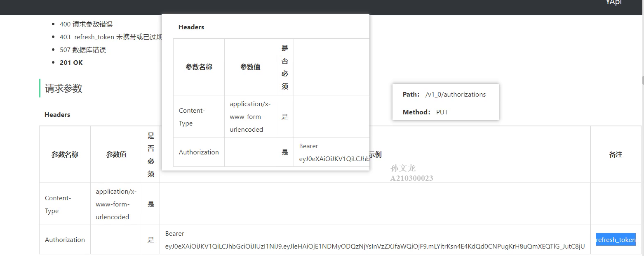Click the Headers label above main table
The height and width of the screenshot is (256, 644).
point(57,115)
